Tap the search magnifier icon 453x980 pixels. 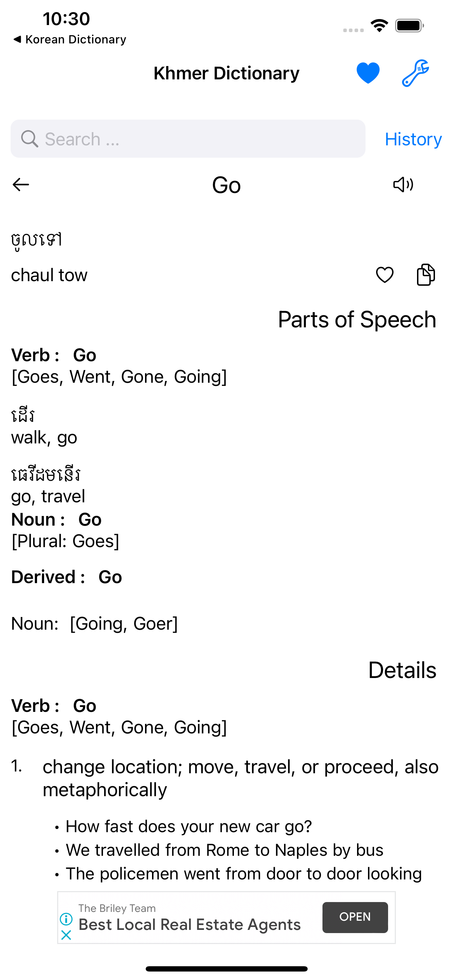point(30,139)
